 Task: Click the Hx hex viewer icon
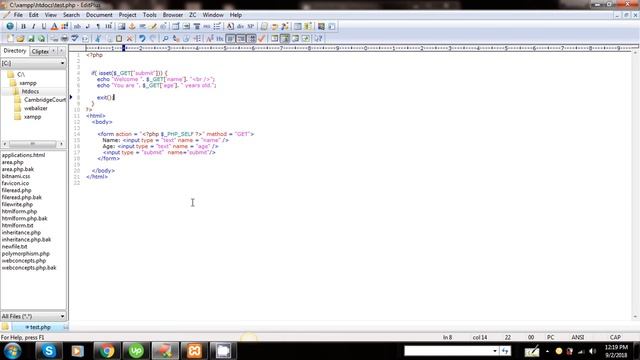(x=220, y=38)
